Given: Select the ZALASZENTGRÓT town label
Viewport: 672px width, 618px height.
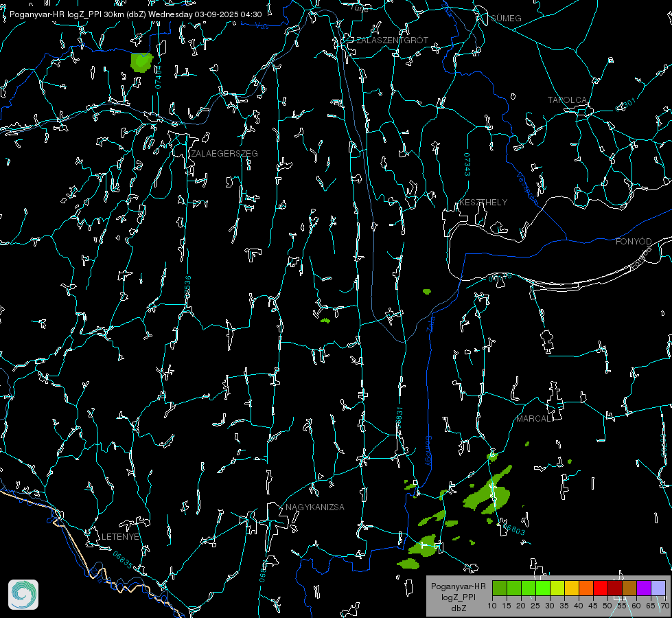Looking at the screenshot, I should [x=392, y=41].
